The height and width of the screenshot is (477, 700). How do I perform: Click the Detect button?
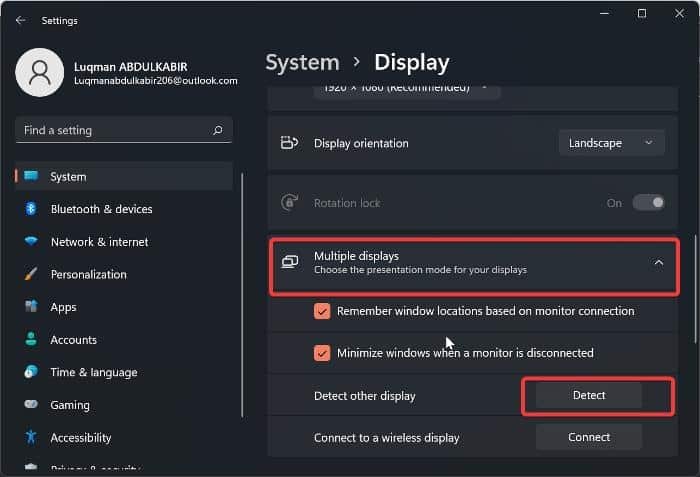[x=588, y=395]
